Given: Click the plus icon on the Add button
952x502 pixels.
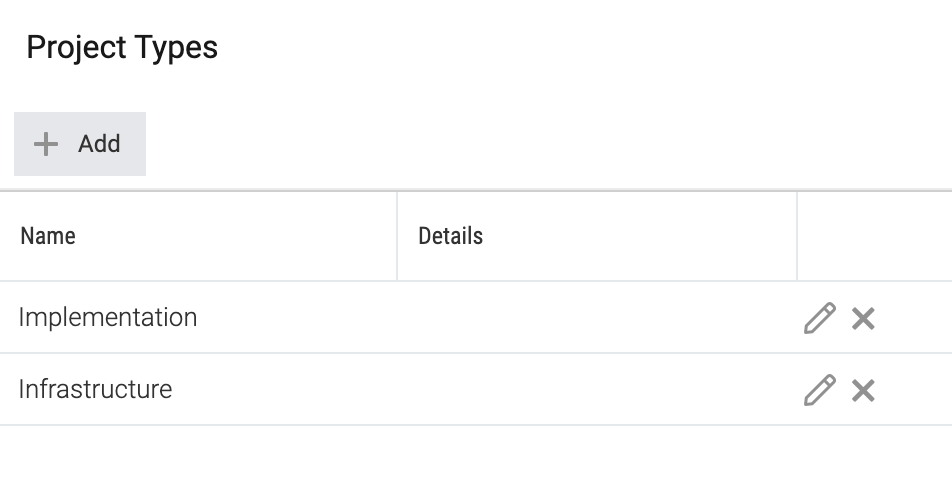Looking at the screenshot, I should coord(46,144).
